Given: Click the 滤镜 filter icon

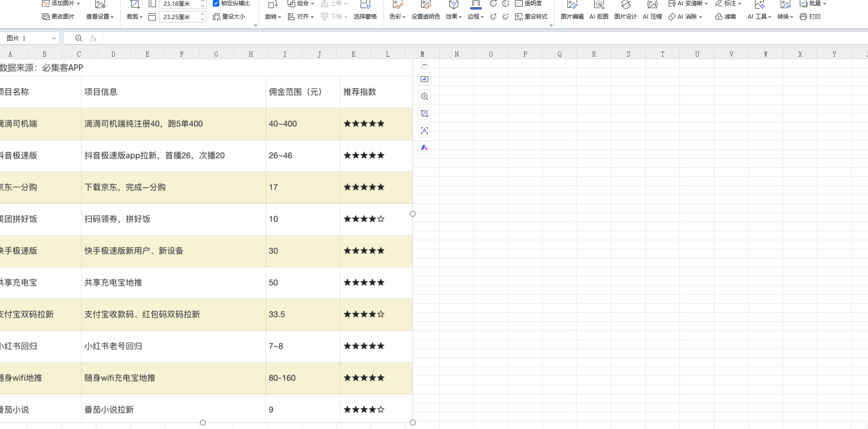Looking at the screenshot, I should tap(725, 17).
